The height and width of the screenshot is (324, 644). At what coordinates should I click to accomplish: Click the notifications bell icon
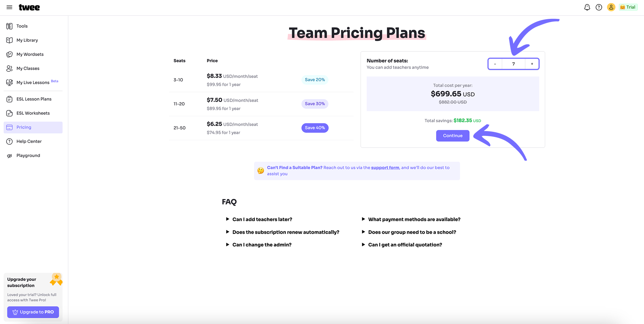[587, 7]
